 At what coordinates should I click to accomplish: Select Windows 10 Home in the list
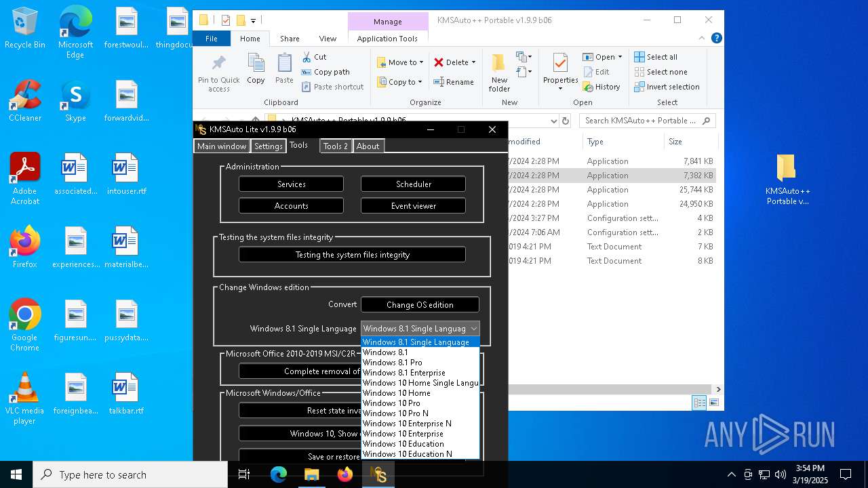point(420,393)
